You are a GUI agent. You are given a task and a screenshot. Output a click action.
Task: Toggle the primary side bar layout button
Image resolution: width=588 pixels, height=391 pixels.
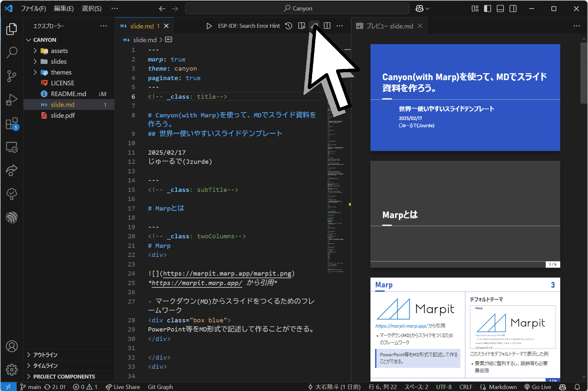pos(487,8)
